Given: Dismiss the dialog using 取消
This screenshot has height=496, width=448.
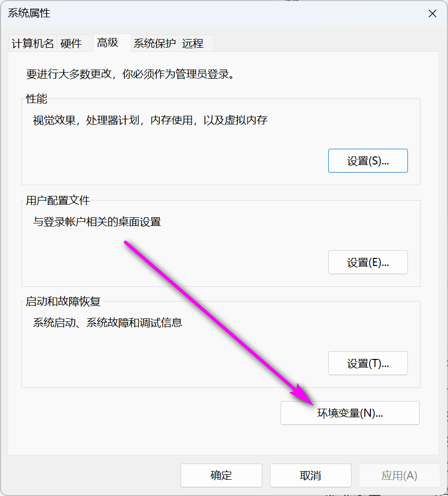Looking at the screenshot, I should click(310, 475).
